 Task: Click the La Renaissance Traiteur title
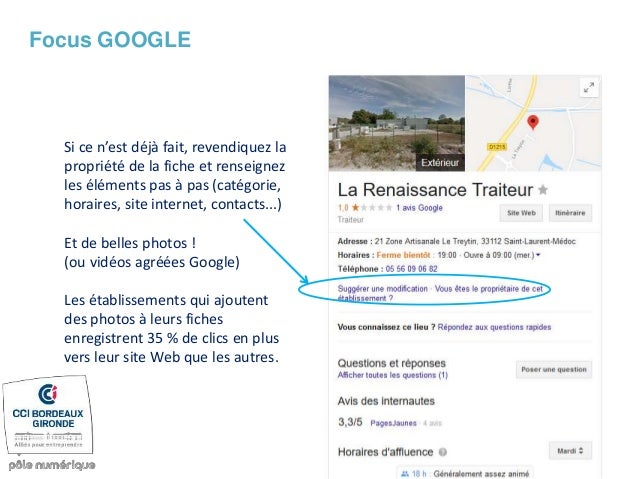[435, 190]
